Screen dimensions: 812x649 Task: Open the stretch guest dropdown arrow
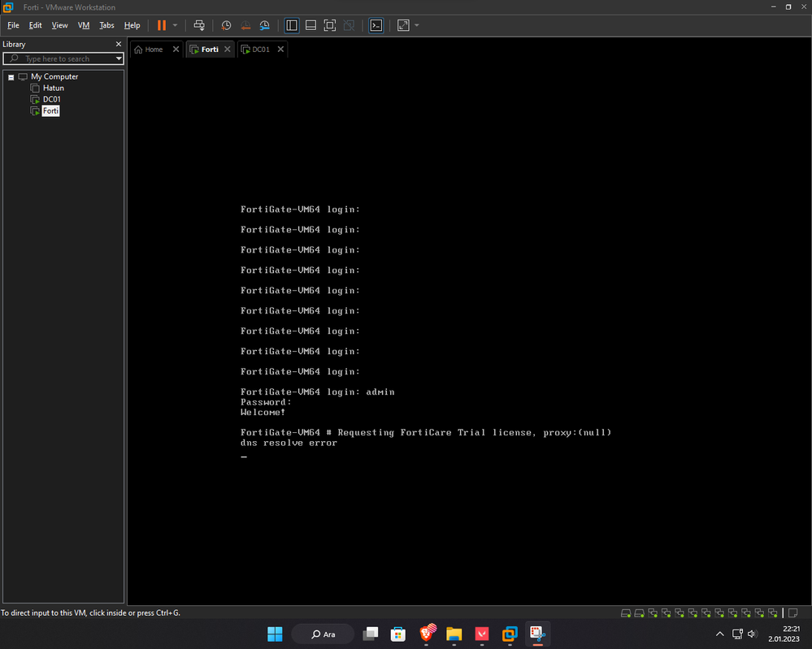(417, 25)
